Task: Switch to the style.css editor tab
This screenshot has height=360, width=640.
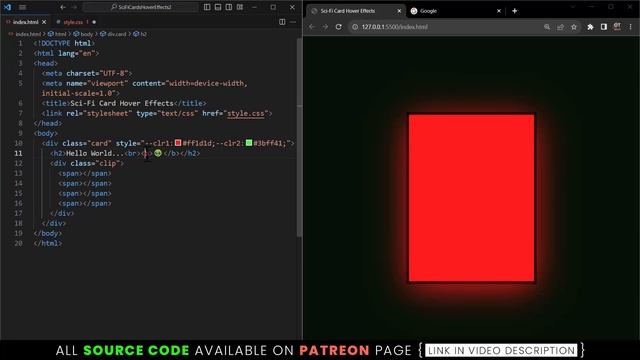Action: tap(73, 22)
